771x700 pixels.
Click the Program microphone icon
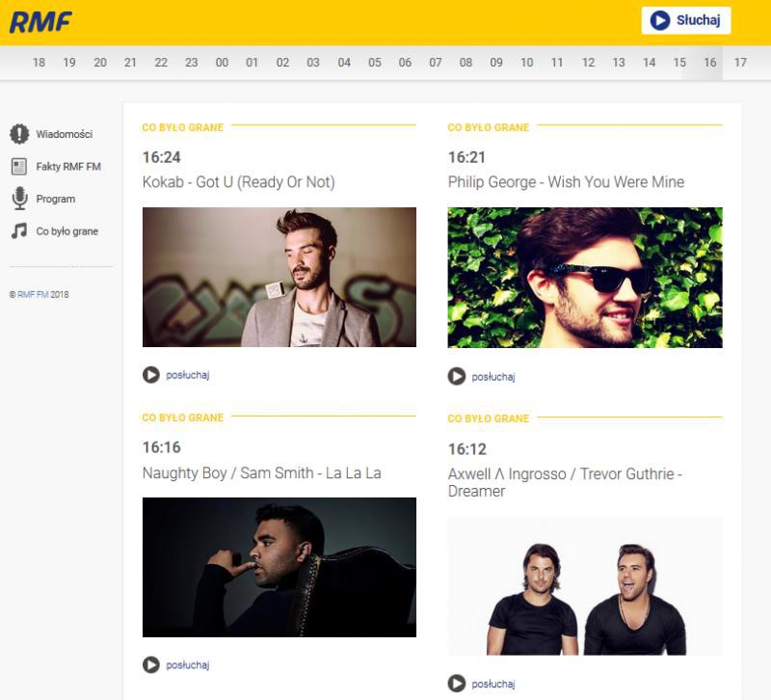[19, 199]
